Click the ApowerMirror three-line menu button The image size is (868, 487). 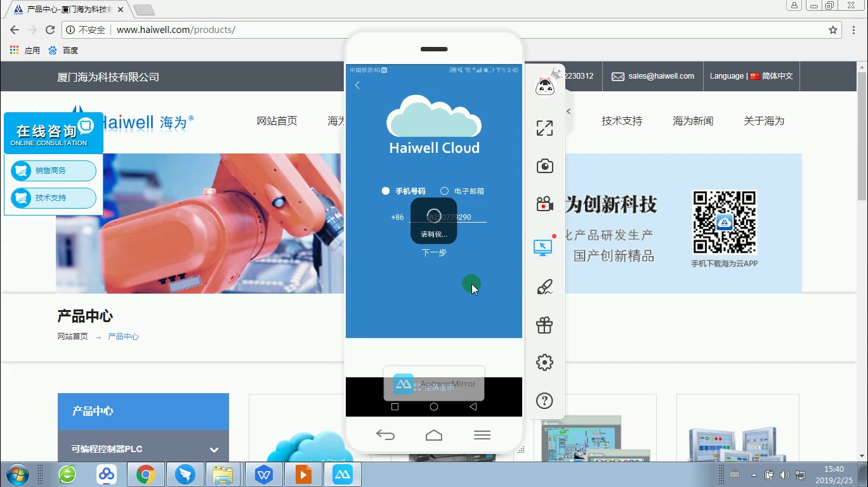coord(482,435)
